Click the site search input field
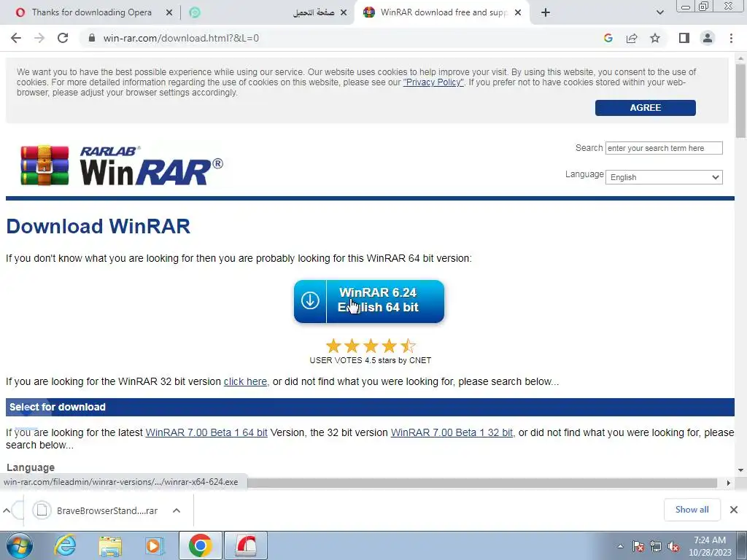 (x=664, y=148)
